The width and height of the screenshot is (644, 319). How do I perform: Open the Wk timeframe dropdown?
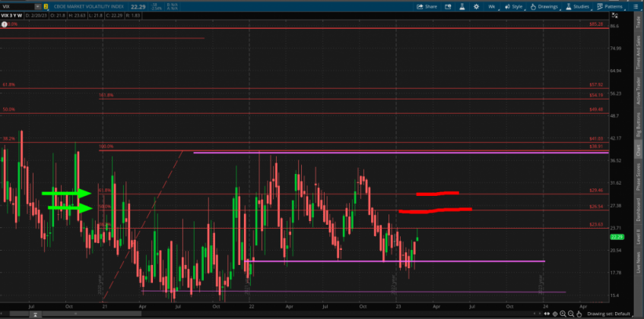(492, 7)
